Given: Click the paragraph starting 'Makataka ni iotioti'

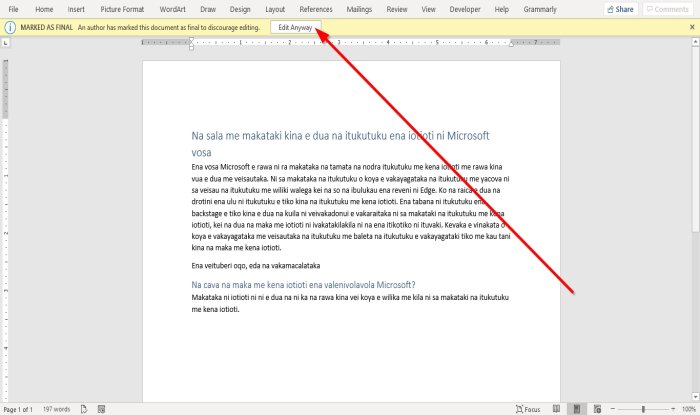Looking at the screenshot, I should pos(350,303).
